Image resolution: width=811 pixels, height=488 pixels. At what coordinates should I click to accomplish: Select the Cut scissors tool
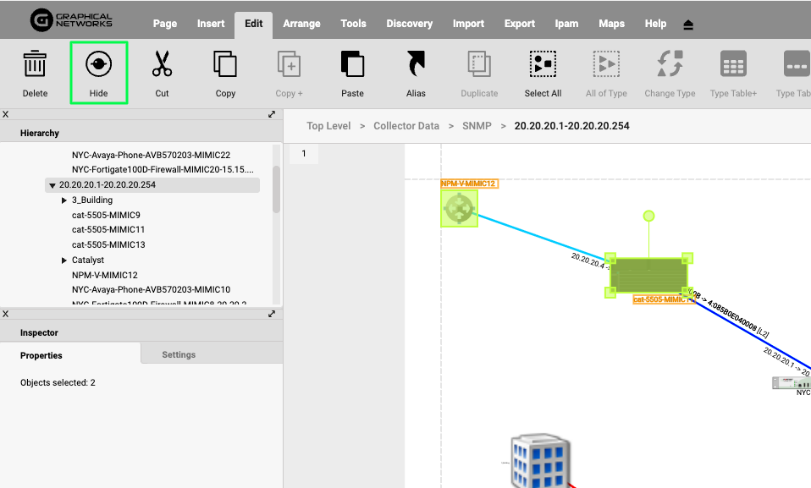coord(162,66)
